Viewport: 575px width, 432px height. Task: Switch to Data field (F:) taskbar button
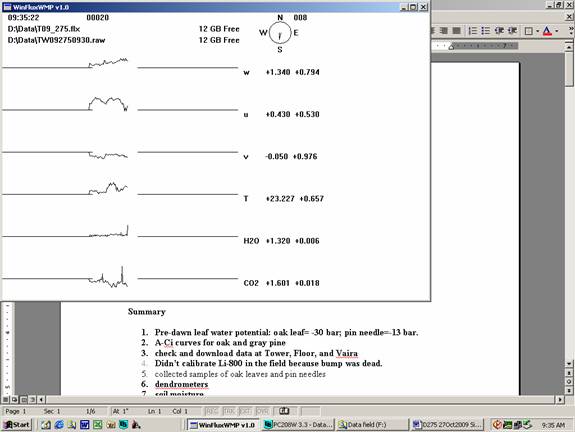tap(373, 425)
